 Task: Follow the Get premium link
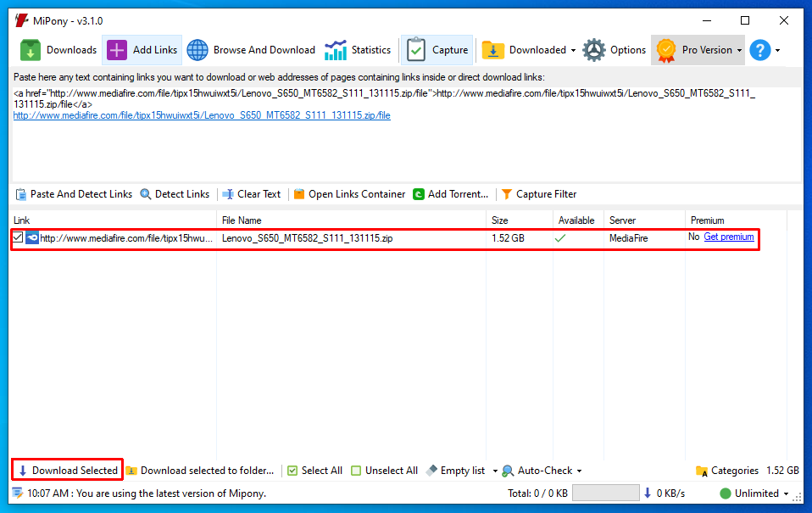click(729, 237)
